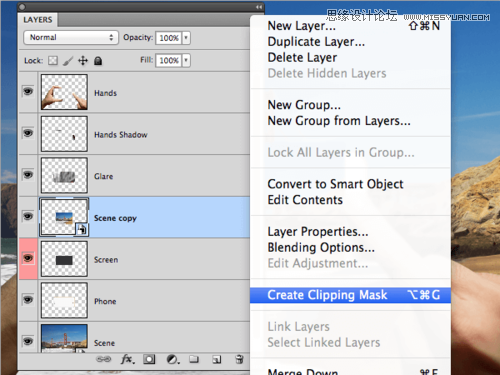The width and height of the screenshot is (500, 375).
Task: Hide the Glare layer
Action: tap(28, 175)
